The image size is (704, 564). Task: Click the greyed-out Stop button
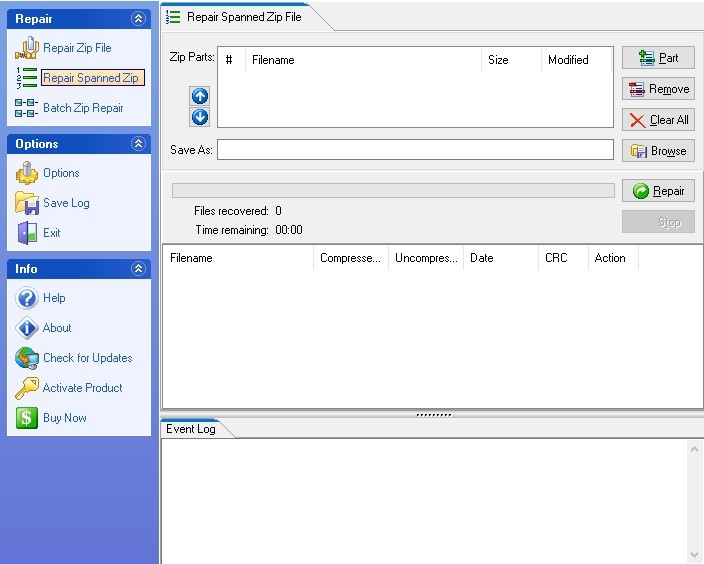point(658,222)
